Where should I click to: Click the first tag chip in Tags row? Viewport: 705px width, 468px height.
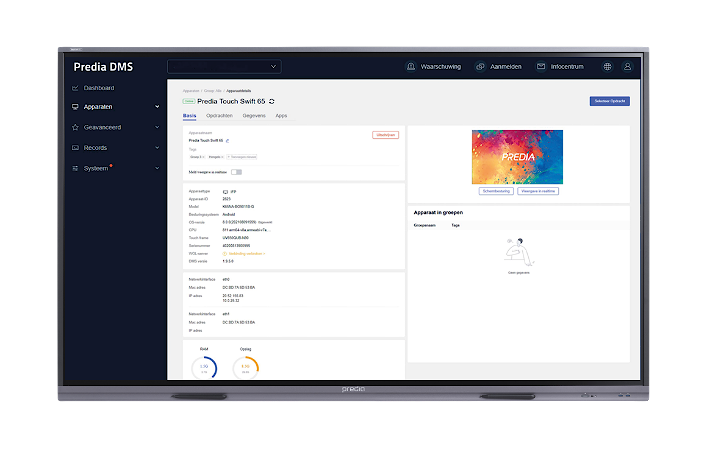[197, 157]
